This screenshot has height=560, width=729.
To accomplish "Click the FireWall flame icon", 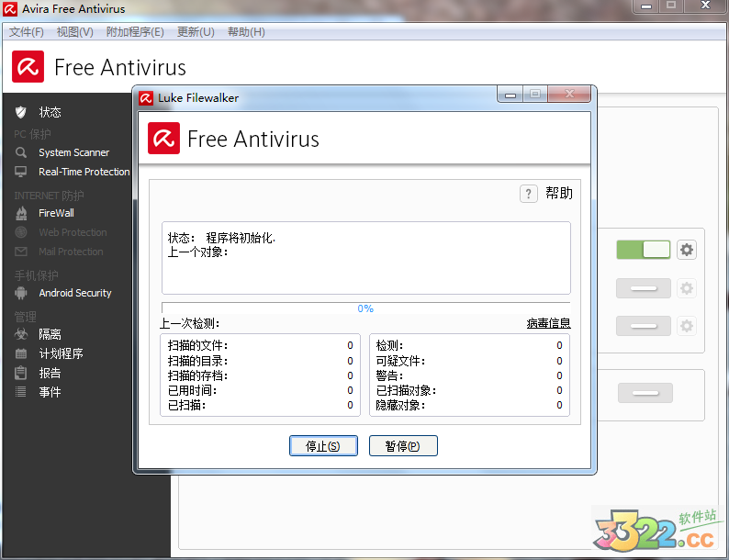I will [21, 213].
